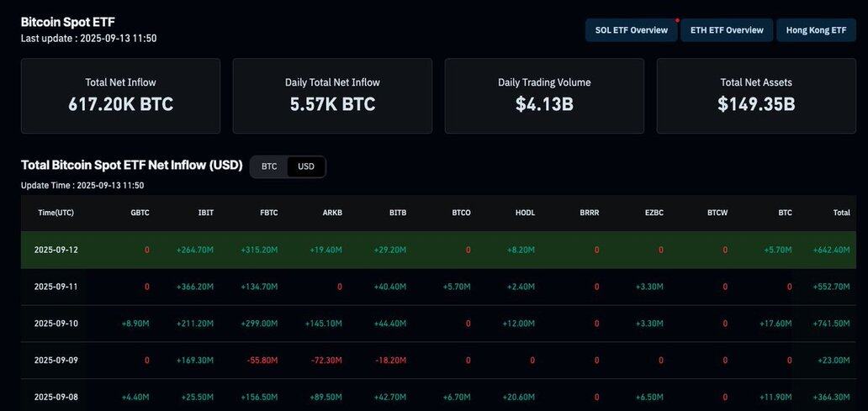This screenshot has width=868, height=411.
Task: Select the 2025-09-10 date row
Action: click(x=438, y=324)
